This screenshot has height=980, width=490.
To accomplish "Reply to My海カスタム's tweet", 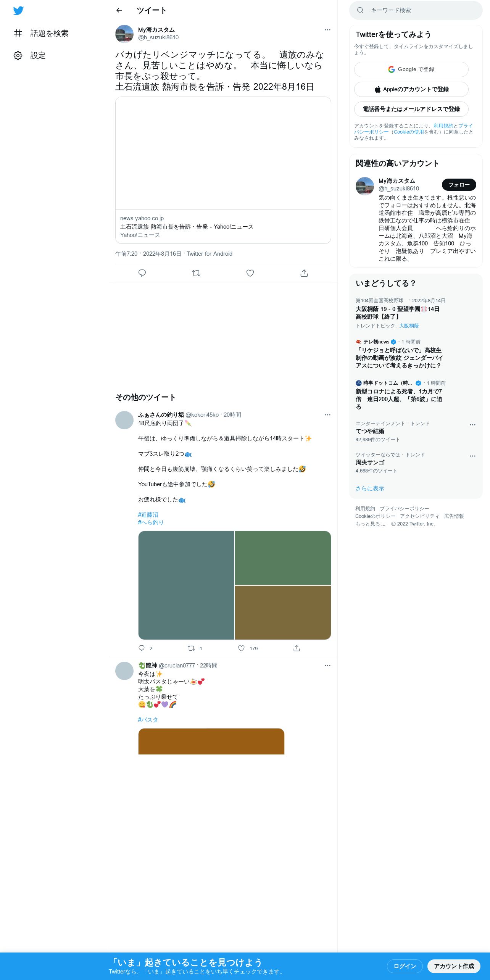I will [142, 273].
